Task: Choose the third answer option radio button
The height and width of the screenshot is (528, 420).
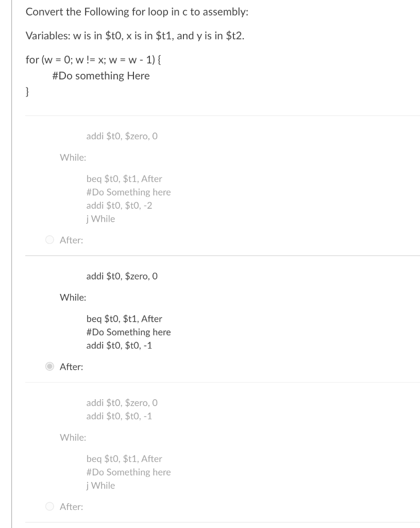Action: (49, 506)
